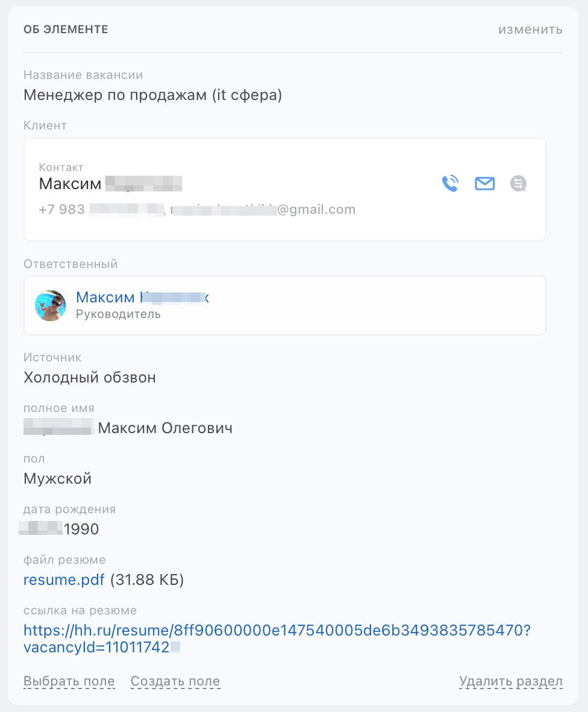
Task: Click the contact's gmail.com email address
Action: (263, 210)
